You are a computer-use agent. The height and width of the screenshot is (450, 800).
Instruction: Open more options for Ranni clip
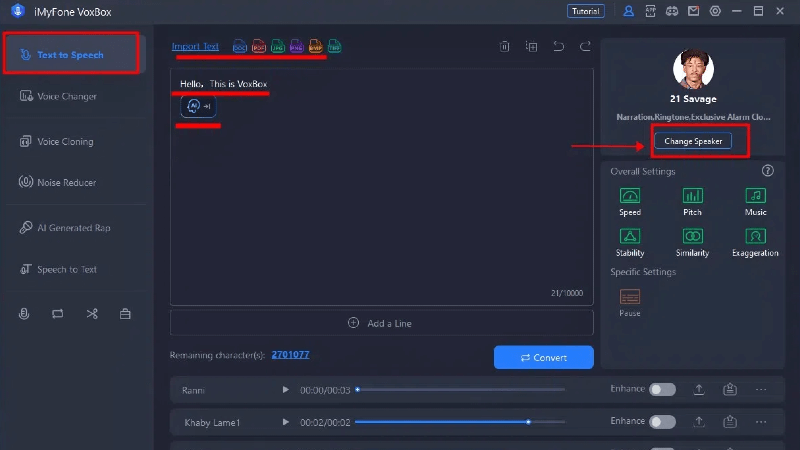tap(761, 390)
